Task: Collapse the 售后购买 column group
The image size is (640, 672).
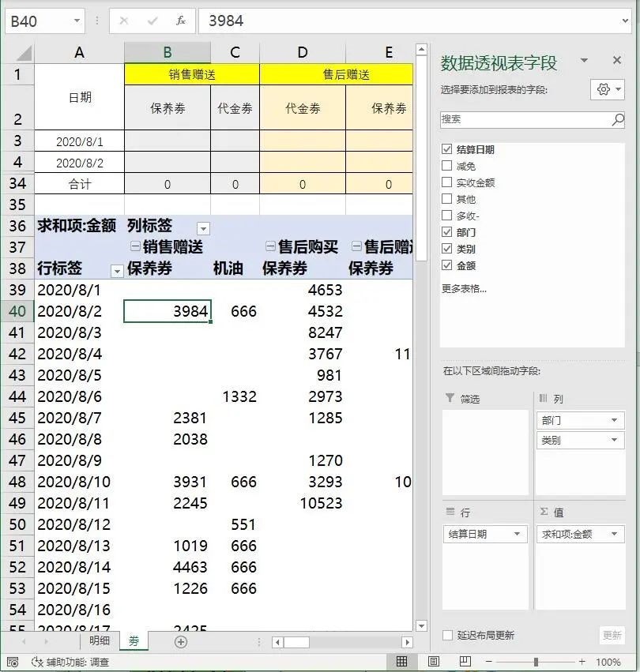Action: (x=270, y=246)
